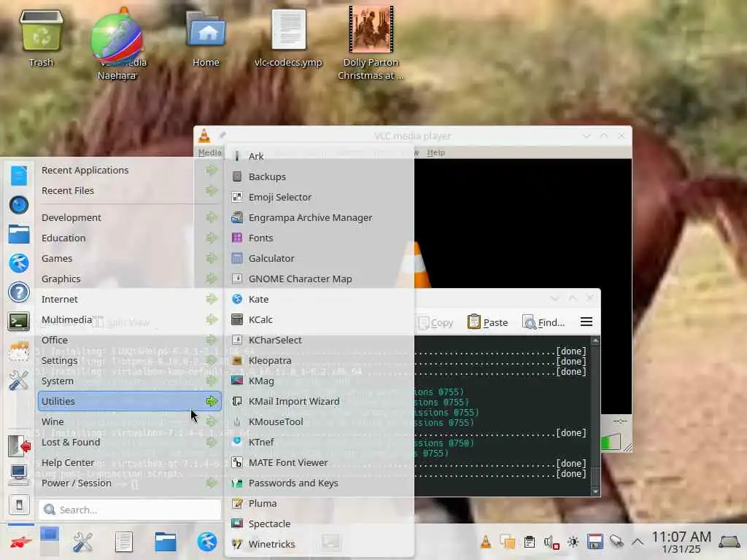
Task: Open the Naehara globe desktop icon
Action: (x=117, y=39)
